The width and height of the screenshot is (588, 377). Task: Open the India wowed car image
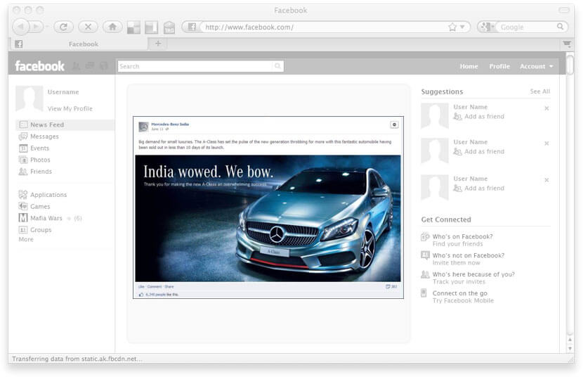[268, 218]
